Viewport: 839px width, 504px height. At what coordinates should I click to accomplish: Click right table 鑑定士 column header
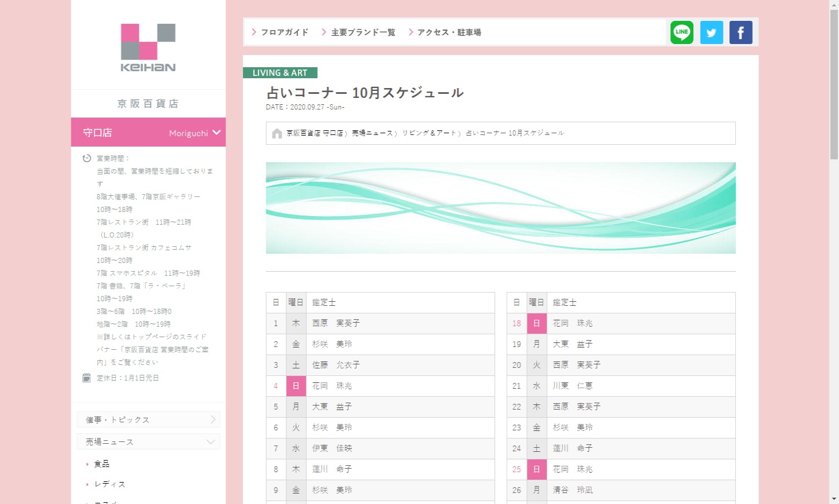pyautogui.click(x=641, y=302)
